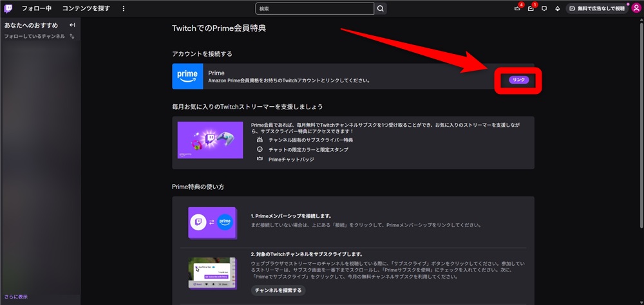Click the Twitch-to-prime connection illustration

[x=213, y=223]
